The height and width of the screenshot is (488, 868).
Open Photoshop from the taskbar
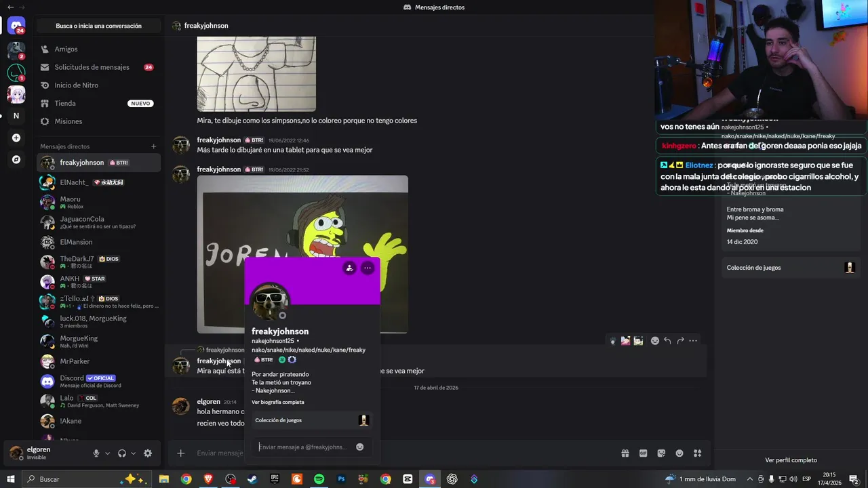click(341, 479)
